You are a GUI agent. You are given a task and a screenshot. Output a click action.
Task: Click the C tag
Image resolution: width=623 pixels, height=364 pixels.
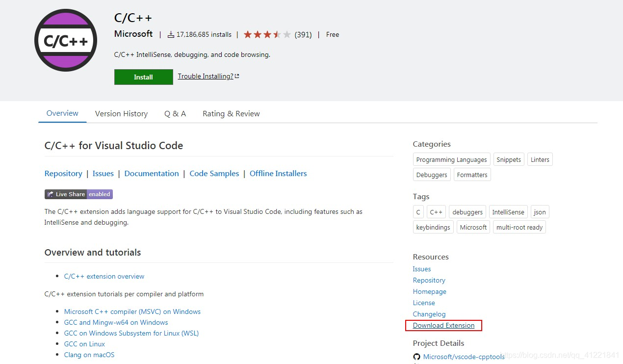click(418, 212)
